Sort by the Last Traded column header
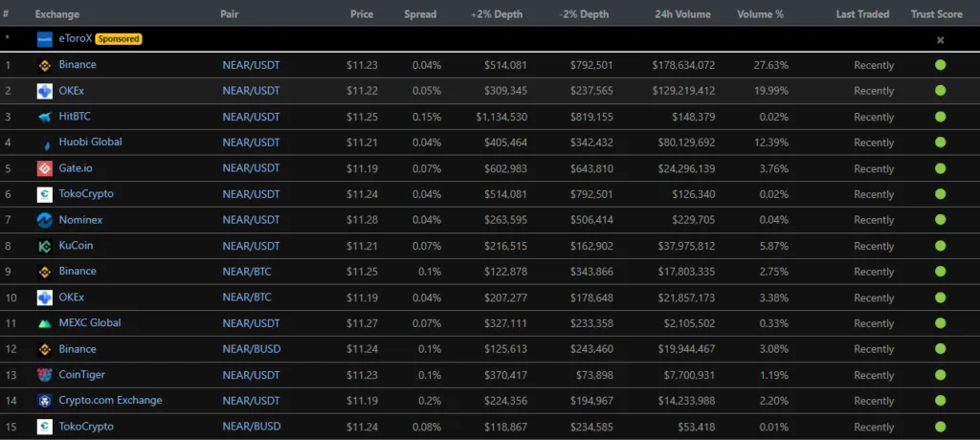 coord(862,13)
